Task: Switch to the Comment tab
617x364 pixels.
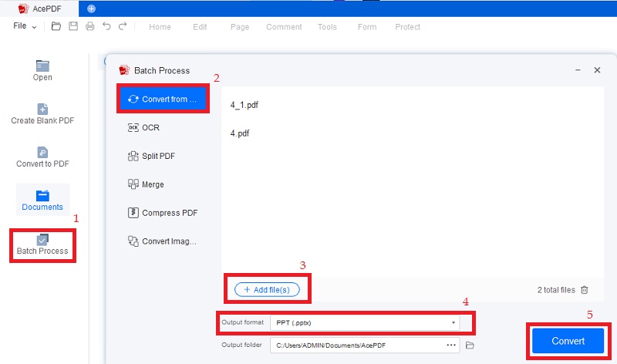Action: point(284,27)
